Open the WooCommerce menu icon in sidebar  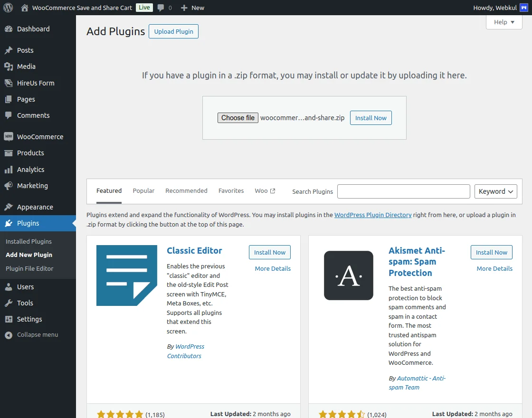(x=9, y=136)
